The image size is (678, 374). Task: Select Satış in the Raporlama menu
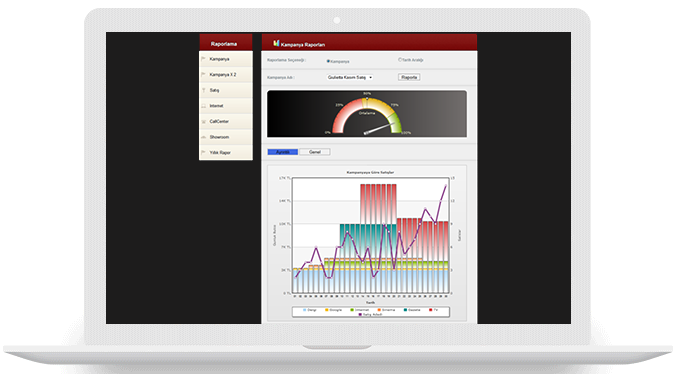(226, 90)
